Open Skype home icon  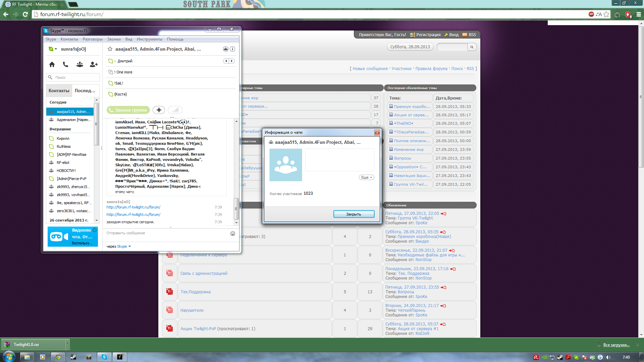click(x=52, y=64)
